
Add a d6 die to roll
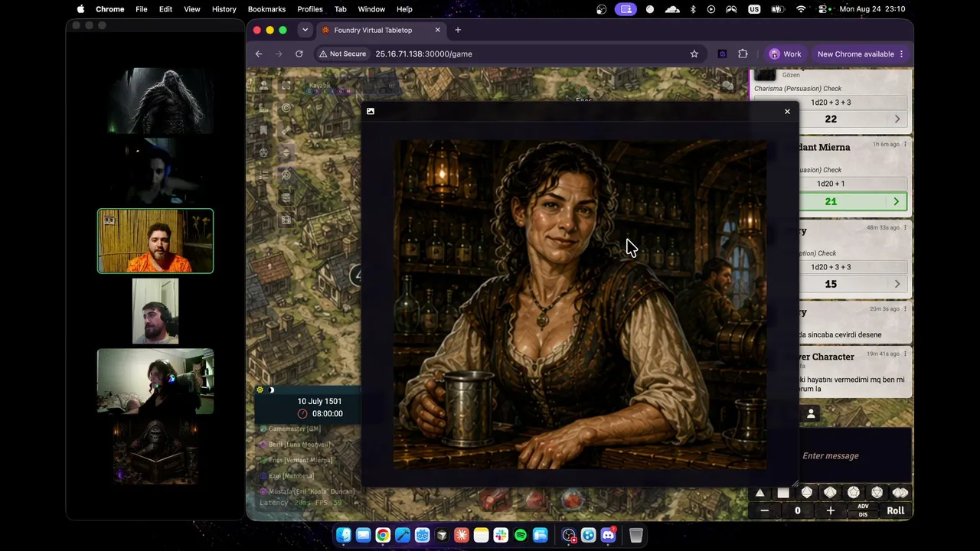pos(783,493)
